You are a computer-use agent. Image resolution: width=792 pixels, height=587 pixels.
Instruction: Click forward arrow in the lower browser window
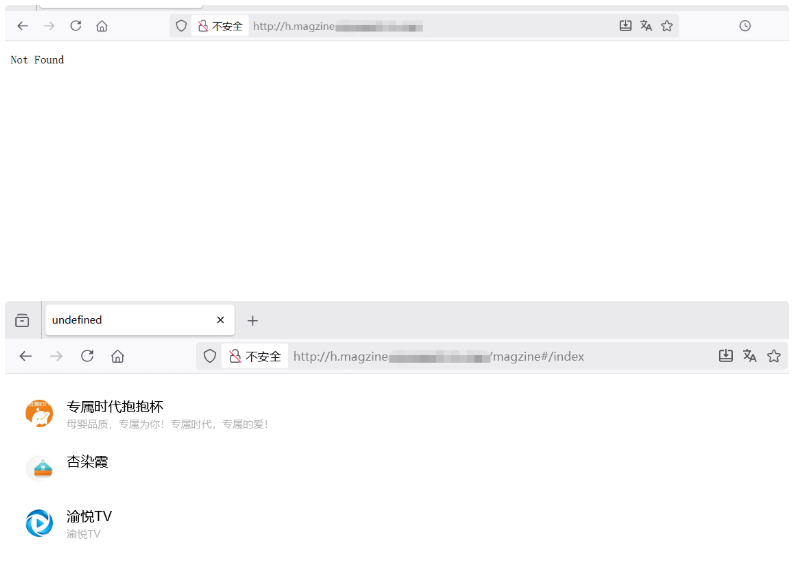click(56, 356)
